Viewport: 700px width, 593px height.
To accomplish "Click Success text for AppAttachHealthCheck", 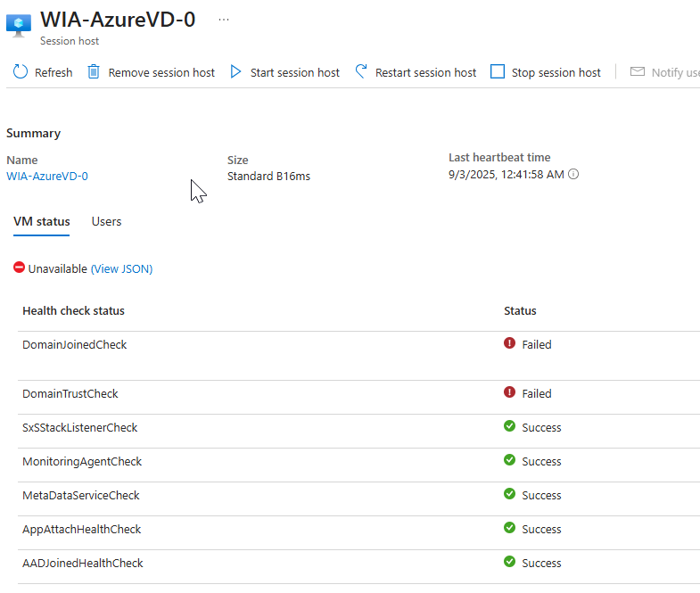I will pyautogui.click(x=541, y=530).
